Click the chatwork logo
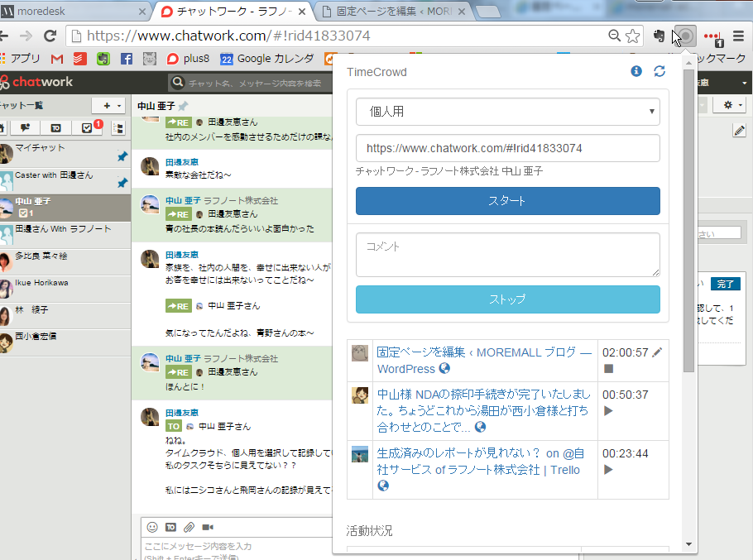The height and width of the screenshot is (560, 753). [36, 82]
